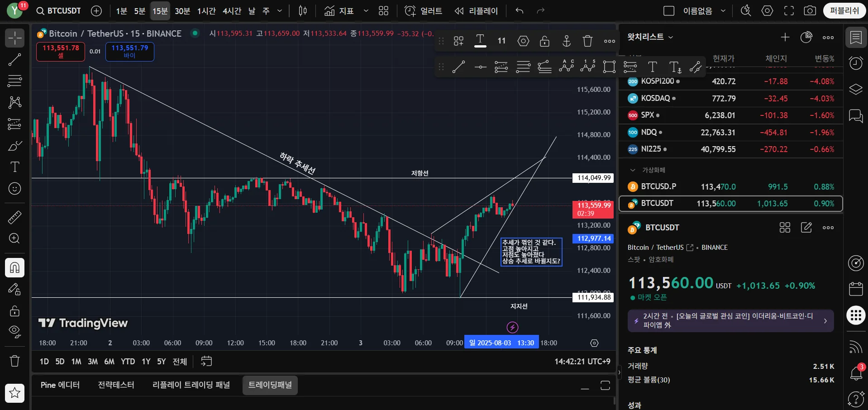Image resolution: width=868 pixels, height=410 pixels.
Task: Enter fullscreen mode from top toolbar
Action: [x=789, y=11]
